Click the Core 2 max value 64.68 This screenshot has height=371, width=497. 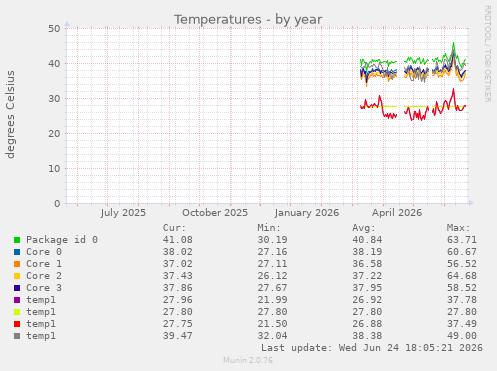(462, 276)
